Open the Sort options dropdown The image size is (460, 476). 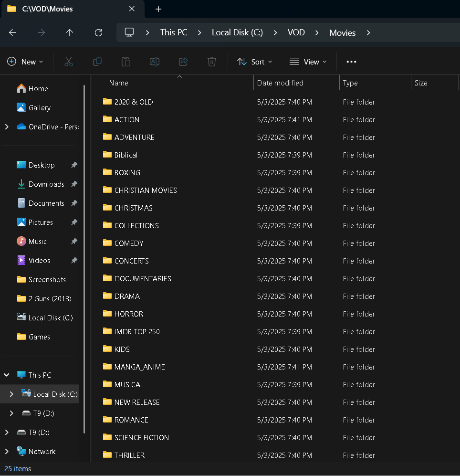(x=255, y=62)
